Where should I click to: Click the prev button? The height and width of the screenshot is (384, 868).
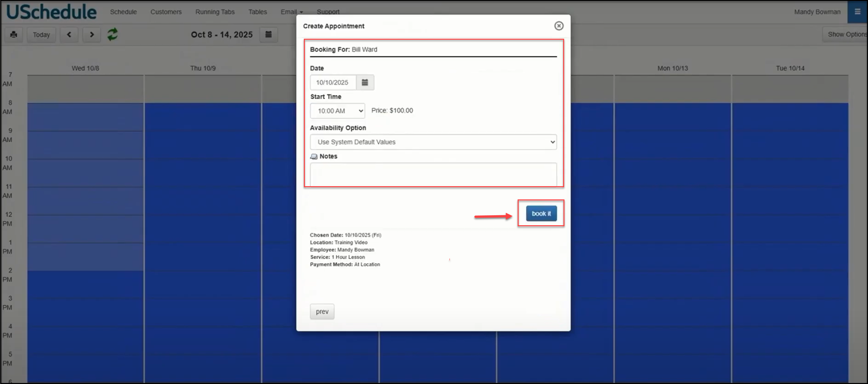click(x=322, y=312)
